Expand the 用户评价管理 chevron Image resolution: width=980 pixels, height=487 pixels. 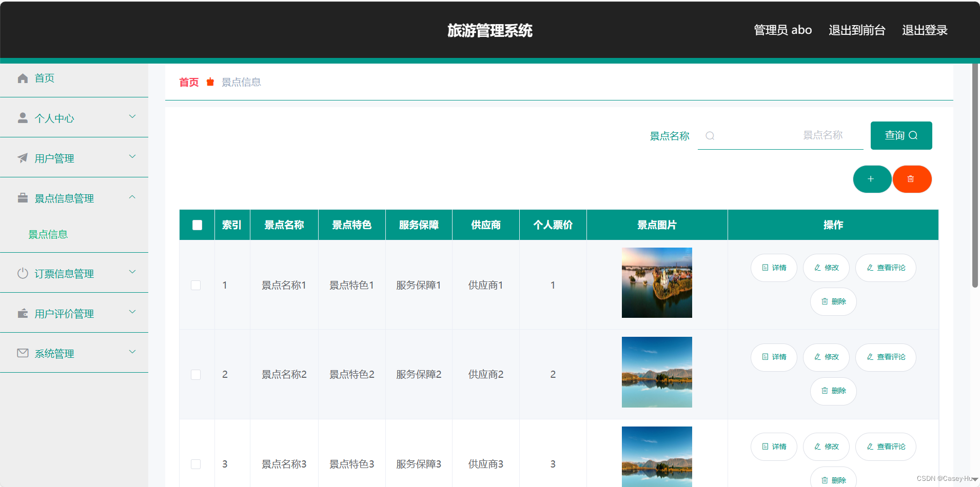(x=132, y=312)
